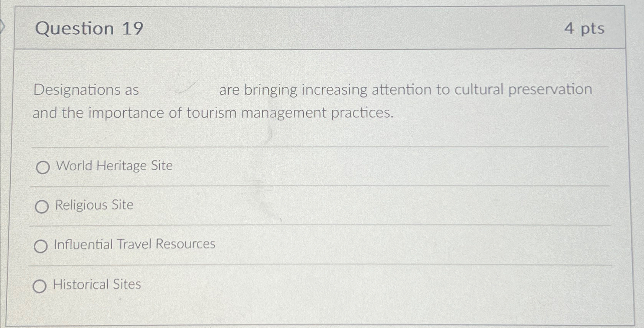Click the circle beside World Heritage Site
Viewport: 644px width, 328px height.
(43, 167)
